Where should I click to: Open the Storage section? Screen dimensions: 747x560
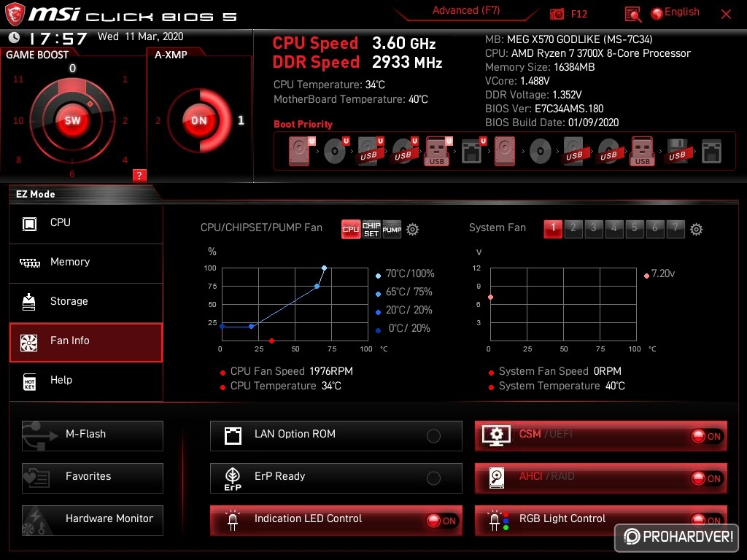[x=86, y=303]
